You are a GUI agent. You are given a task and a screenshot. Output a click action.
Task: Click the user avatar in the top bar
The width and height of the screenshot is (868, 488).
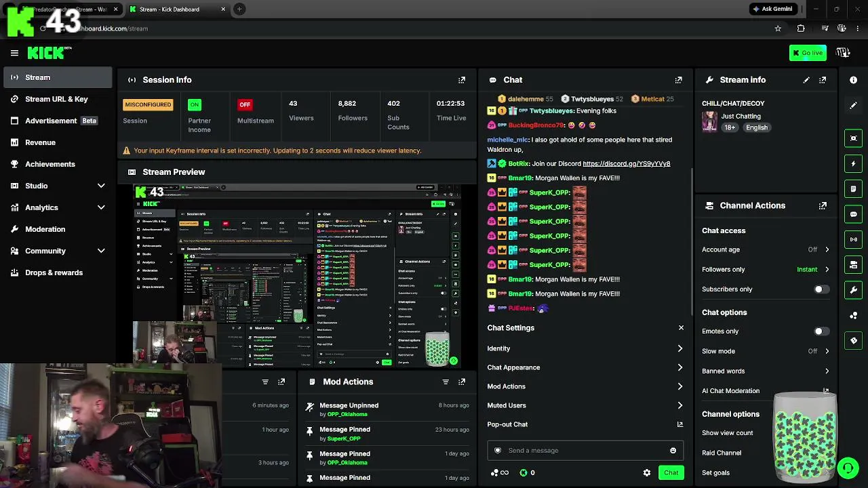point(843,53)
